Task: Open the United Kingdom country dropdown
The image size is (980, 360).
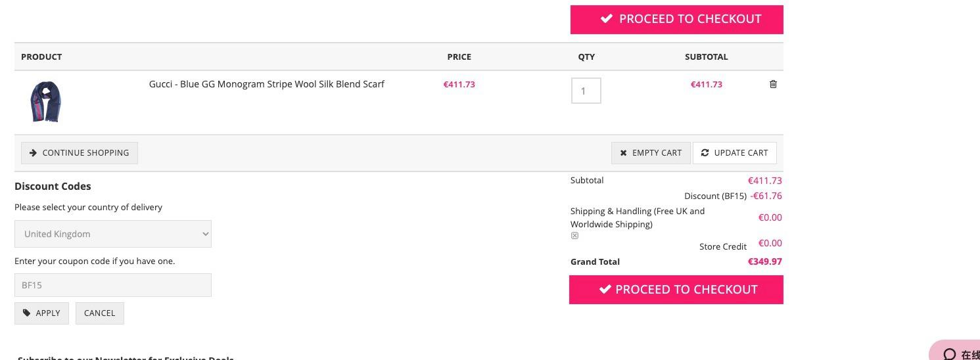Action: (x=113, y=234)
